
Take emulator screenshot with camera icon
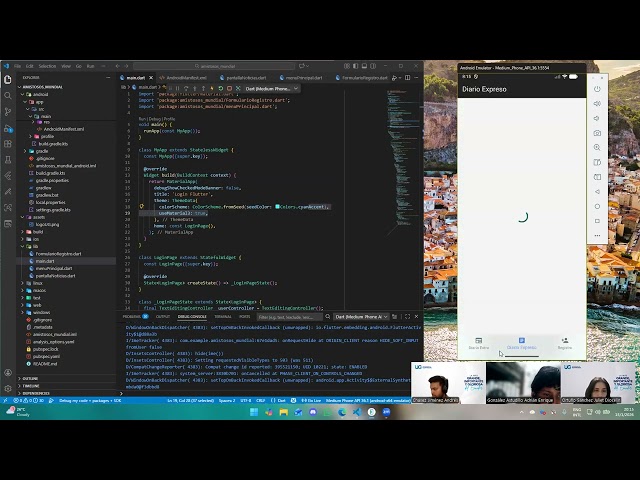click(x=597, y=133)
